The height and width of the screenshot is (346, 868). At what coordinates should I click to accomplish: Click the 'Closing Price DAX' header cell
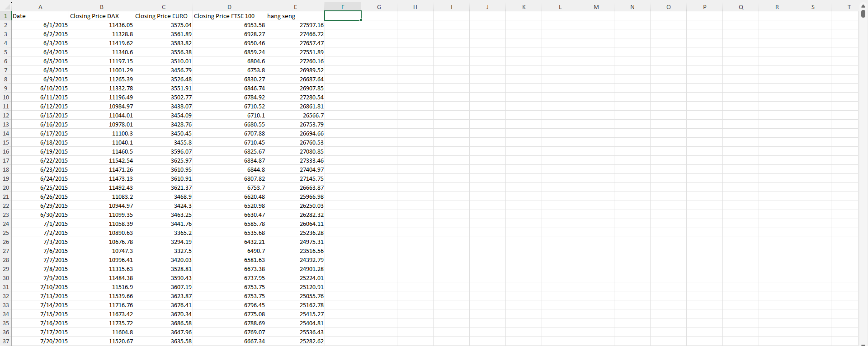(x=101, y=16)
